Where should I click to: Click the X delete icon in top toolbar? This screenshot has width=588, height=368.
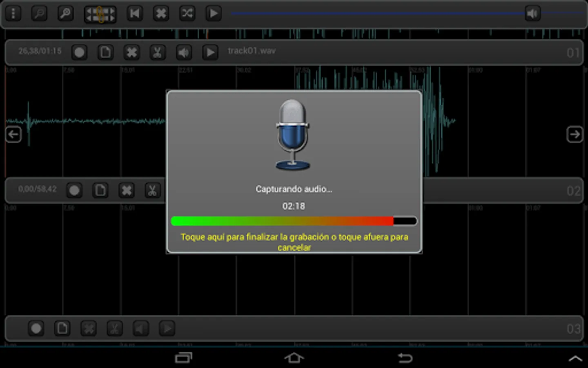pos(161,13)
